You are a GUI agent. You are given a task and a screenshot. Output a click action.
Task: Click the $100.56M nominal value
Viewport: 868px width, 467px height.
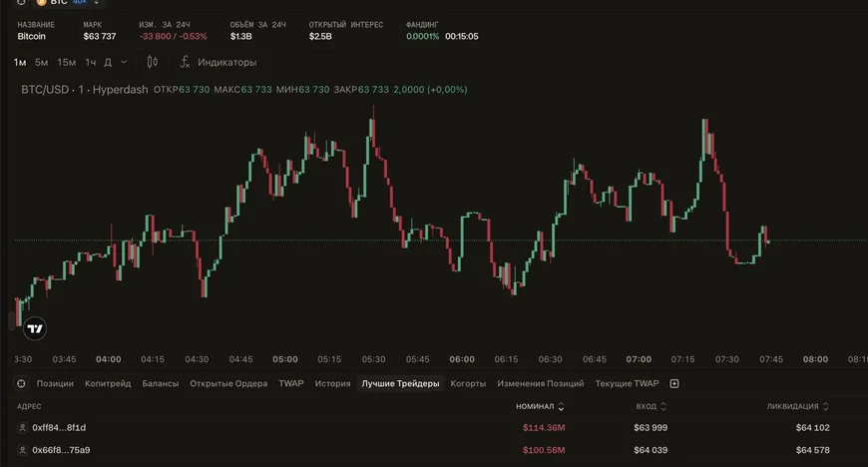tap(544, 450)
